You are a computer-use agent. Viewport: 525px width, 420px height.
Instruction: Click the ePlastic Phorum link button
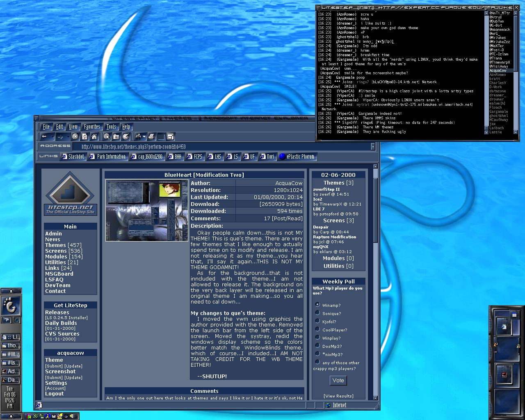[297, 157]
